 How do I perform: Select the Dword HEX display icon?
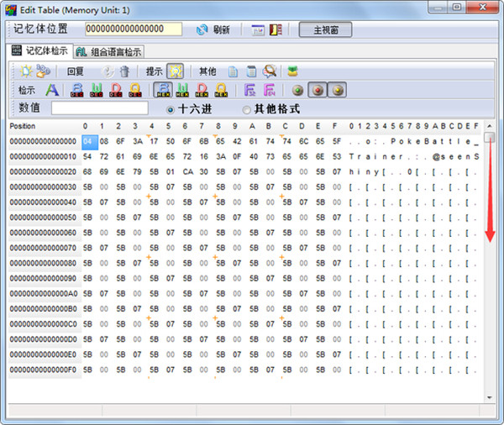coord(202,90)
